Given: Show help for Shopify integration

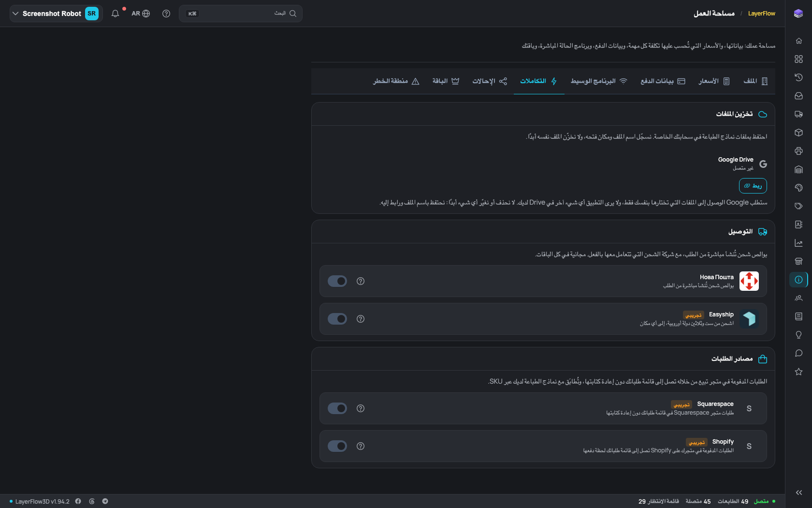Looking at the screenshot, I should tap(361, 446).
